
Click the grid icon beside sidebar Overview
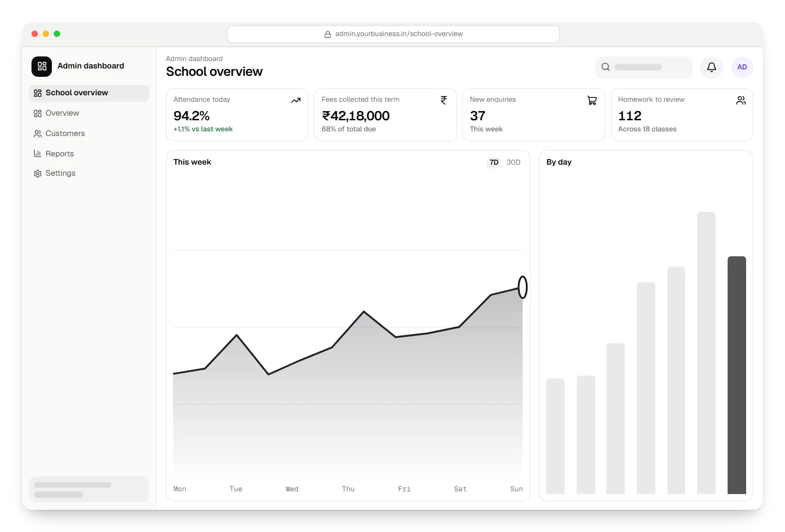(37, 113)
